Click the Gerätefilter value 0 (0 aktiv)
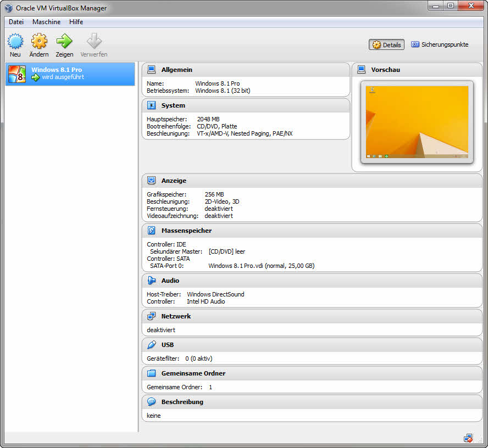Image resolution: width=488 pixels, height=448 pixels. pyautogui.click(x=198, y=359)
